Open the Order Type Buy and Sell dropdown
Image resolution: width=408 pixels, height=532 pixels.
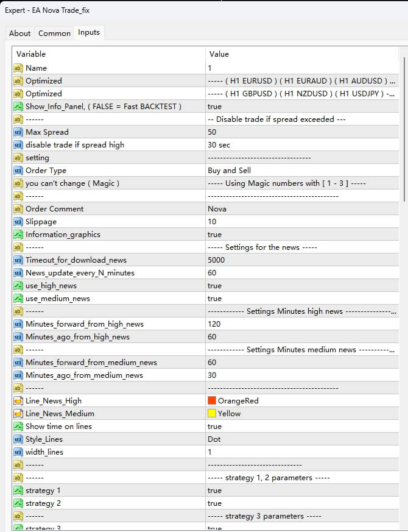pyautogui.click(x=229, y=171)
